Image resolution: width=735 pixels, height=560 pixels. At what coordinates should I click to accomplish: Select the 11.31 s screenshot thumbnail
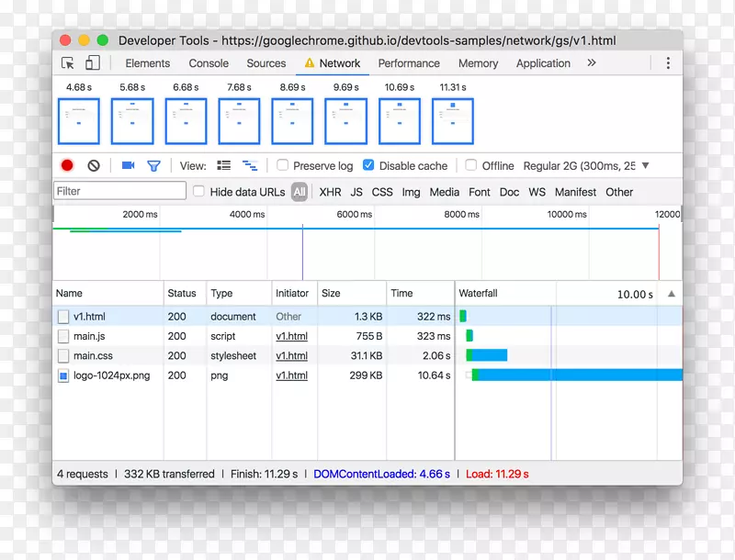click(x=452, y=121)
